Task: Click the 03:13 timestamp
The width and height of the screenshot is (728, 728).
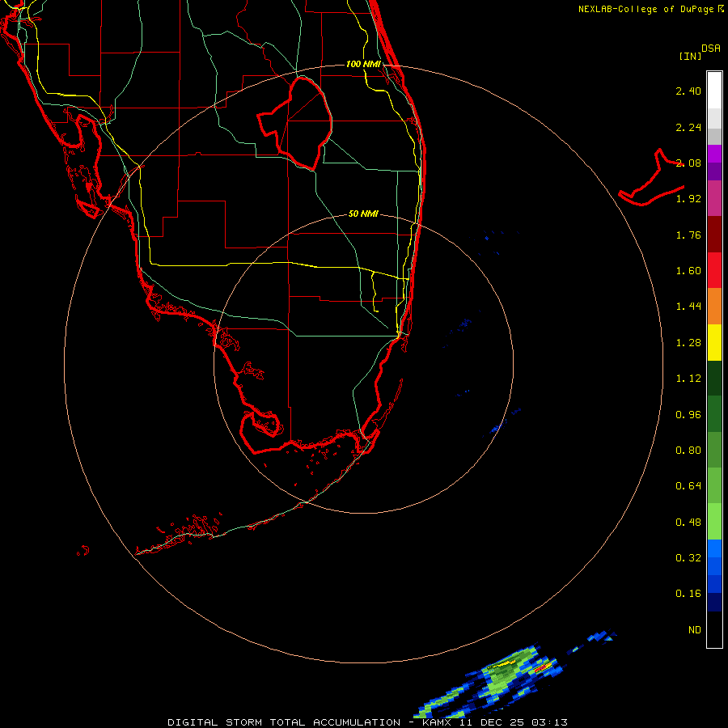Action: click(550, 722)
